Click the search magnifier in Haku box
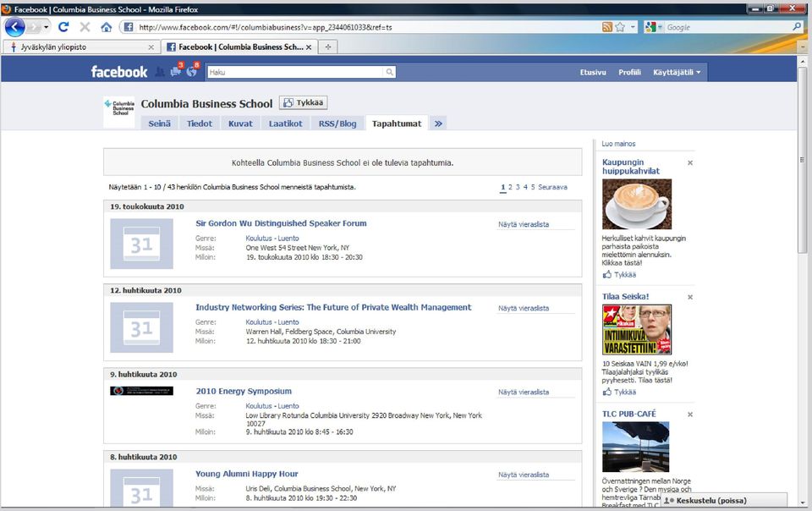Screen dimensions: 812x511 tap(389, 72)
